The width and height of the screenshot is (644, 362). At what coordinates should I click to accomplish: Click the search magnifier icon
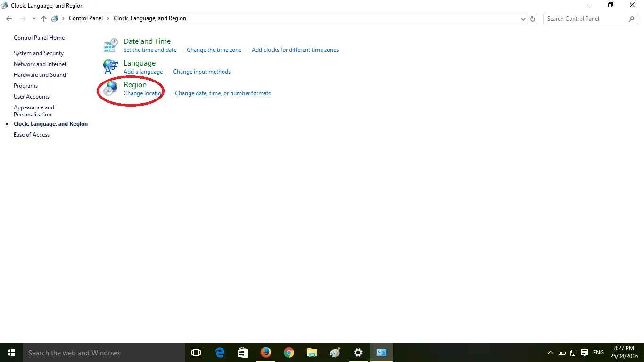[632, 19]
